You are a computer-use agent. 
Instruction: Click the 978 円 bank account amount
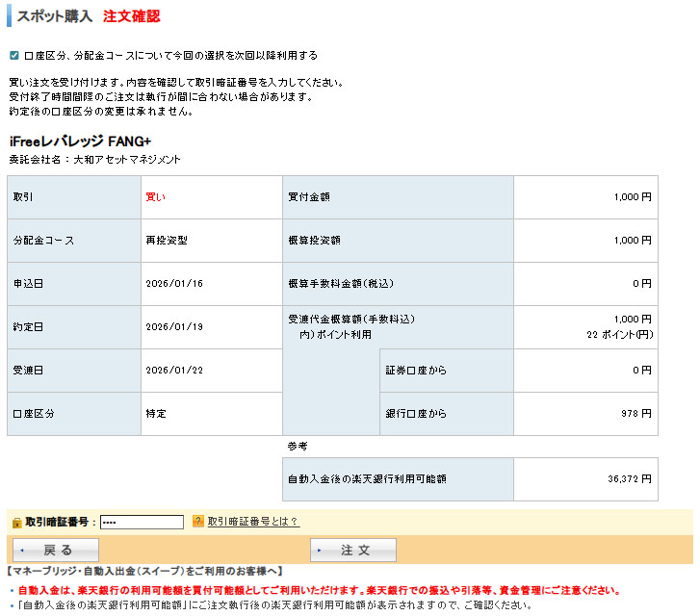tap(636, 414)
